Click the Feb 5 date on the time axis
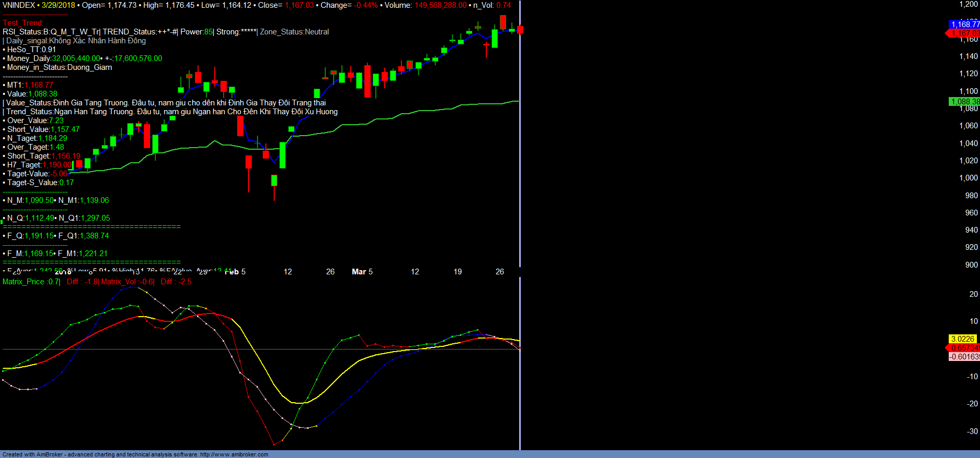Viewport: 980px width, 458px height. coord(236,272)
